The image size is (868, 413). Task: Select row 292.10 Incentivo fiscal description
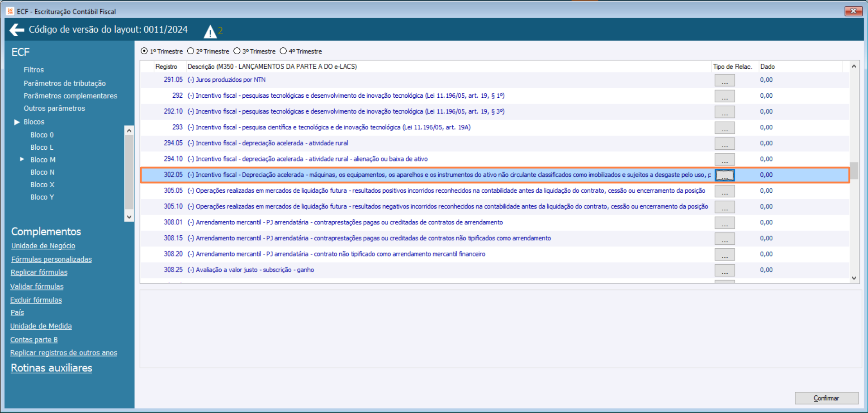(x=346, y=111)
